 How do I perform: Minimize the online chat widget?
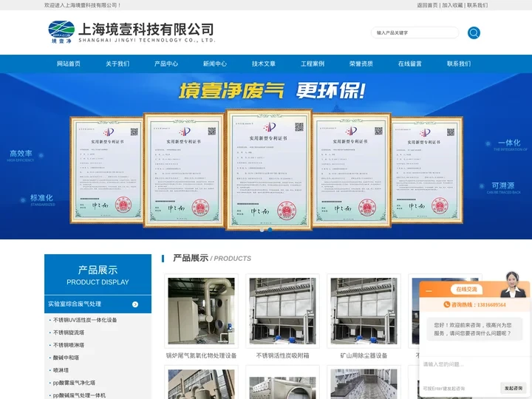pyautogui.click(x=429, y=291)
